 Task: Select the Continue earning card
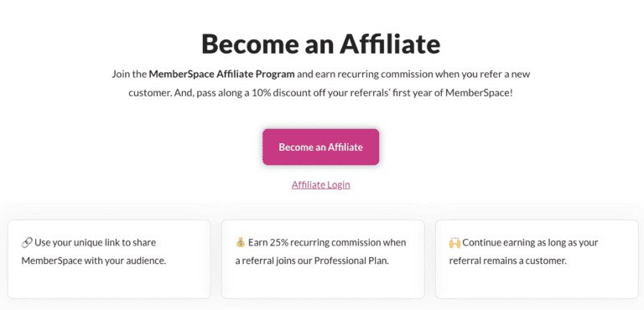537,259
